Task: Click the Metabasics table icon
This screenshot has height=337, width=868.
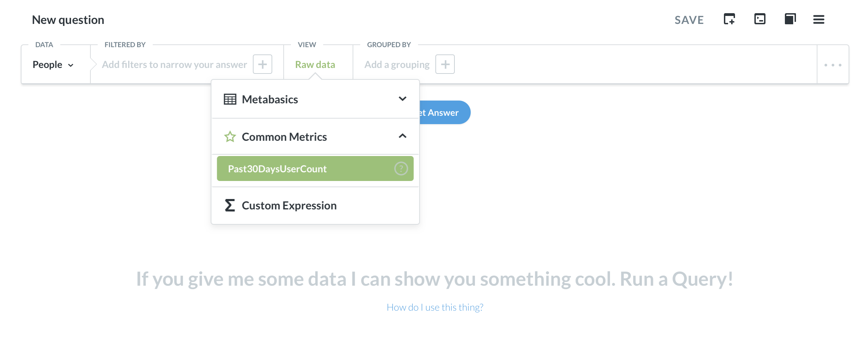Action: click(x=230, y=100)
